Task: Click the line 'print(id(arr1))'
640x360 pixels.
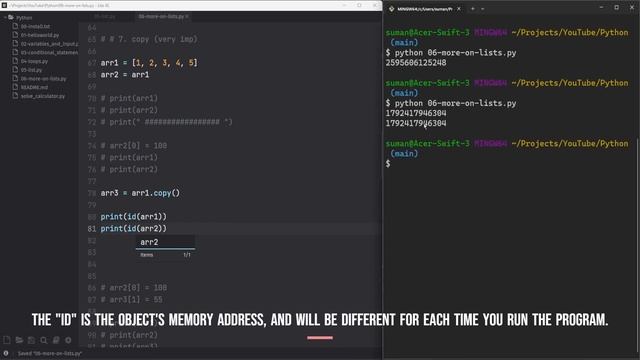Action: [133, 217]
